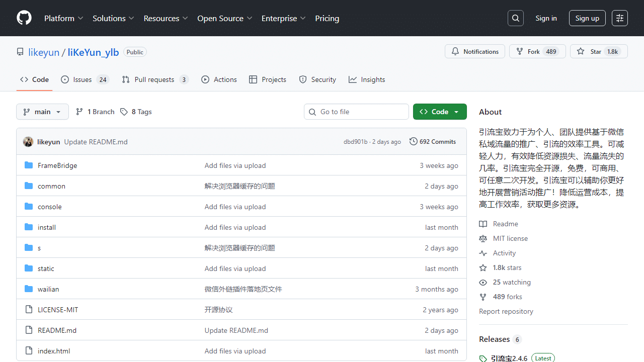Viewport: 644px width, 362px height.
Task: Click the install folder icon
Action: pyautogui.click(x=29, y=227)
